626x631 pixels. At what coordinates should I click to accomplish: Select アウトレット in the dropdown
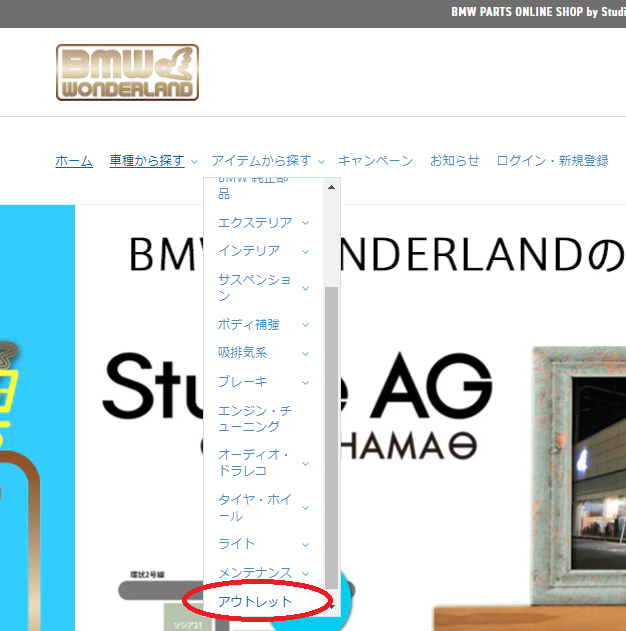pos(255,602)
